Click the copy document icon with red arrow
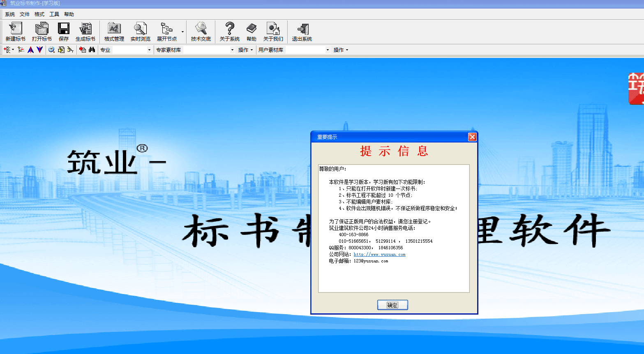 tap(83, 50)
